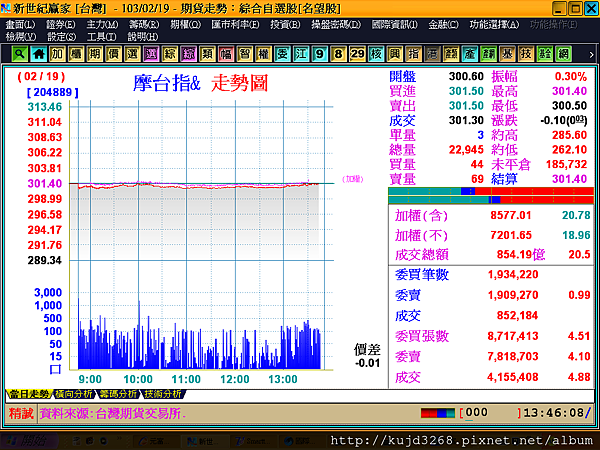Click the dark 港 toolbar icon
The height and width of the screenshot is (450, 600).
point(432,54)
